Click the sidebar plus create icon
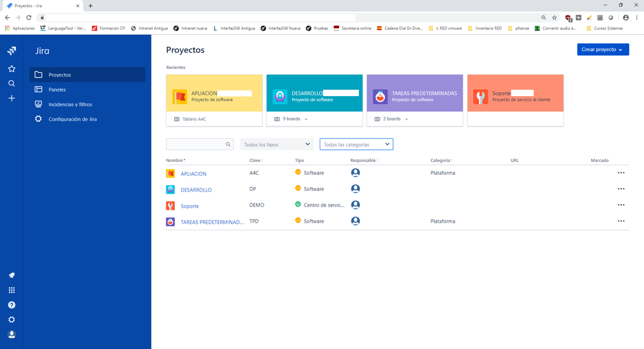This screenshot has width=644, height=349. [12, 98]
